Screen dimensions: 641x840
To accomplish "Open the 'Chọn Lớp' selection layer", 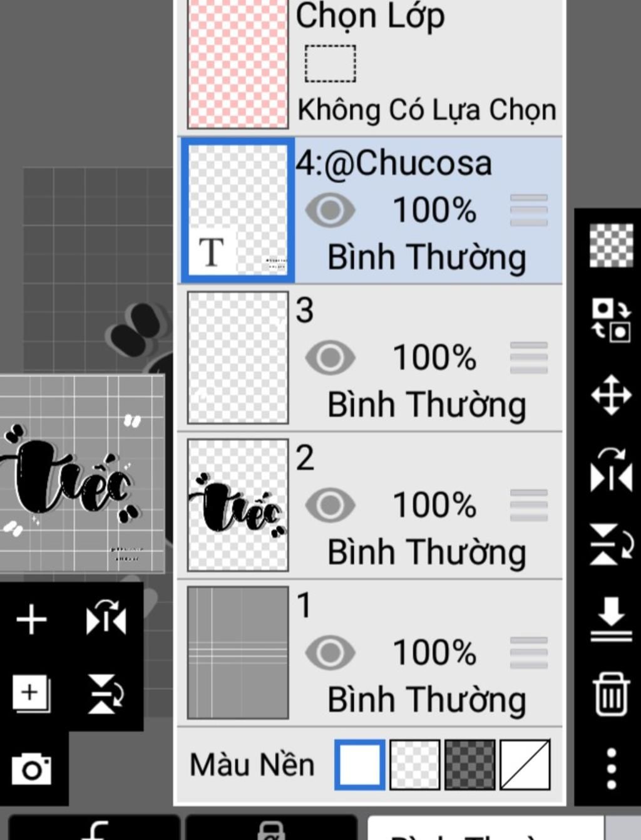I will [371, 63].
